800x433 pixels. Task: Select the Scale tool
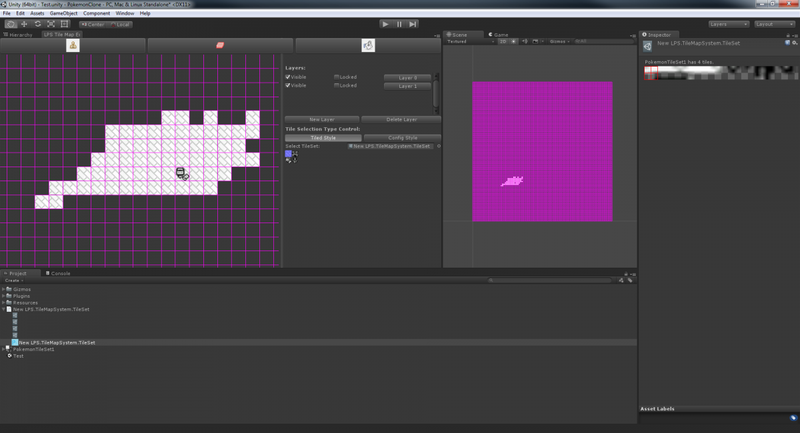coord(51,24)
